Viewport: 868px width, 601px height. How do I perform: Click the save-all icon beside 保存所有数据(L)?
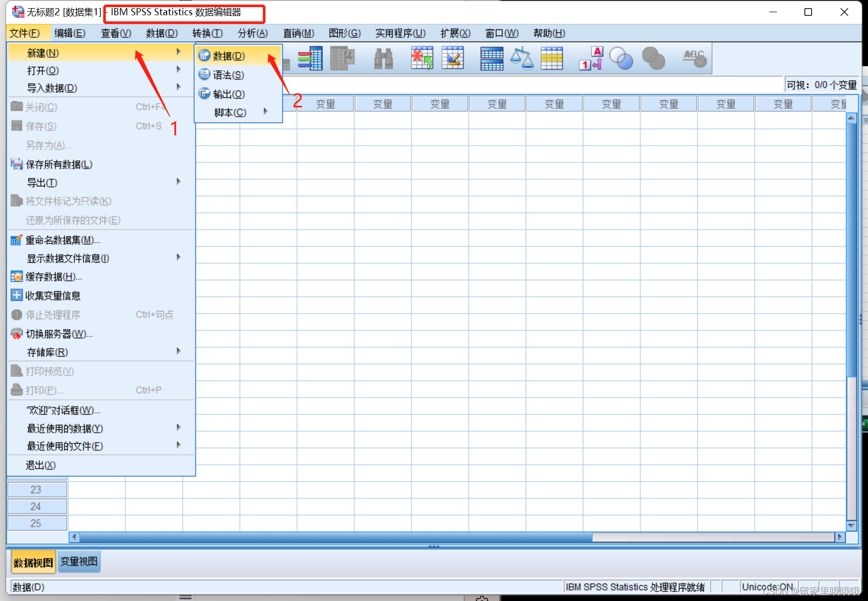click(17, 164)
